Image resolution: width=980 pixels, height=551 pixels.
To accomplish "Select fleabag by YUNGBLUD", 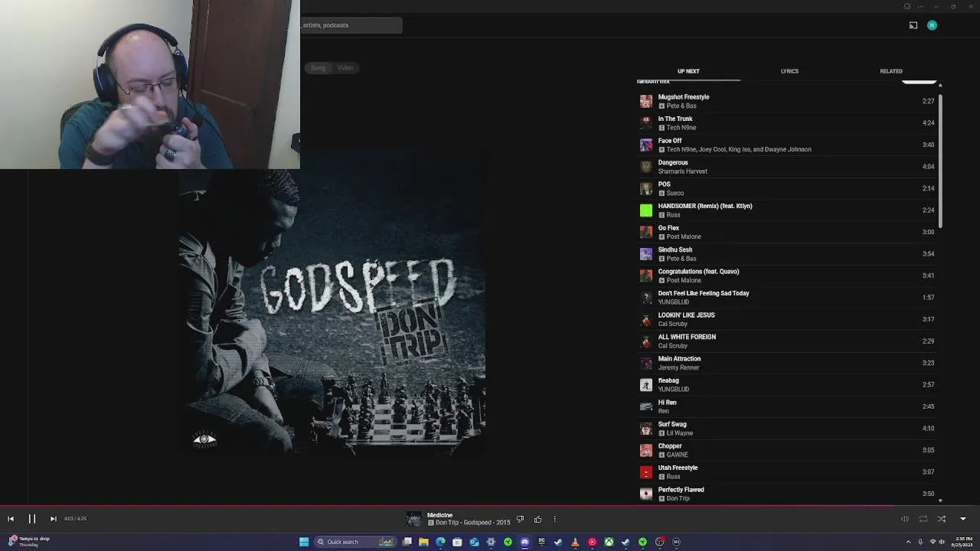I will click(x=786, y=384).
